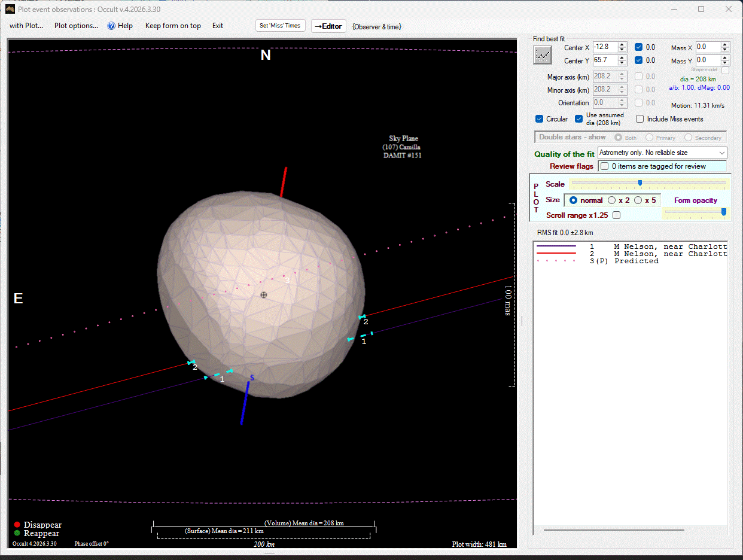This screenshot has height=560, width=743.
Task: Open the Quality of the fit dropdown
Action: tap(662, 153)
